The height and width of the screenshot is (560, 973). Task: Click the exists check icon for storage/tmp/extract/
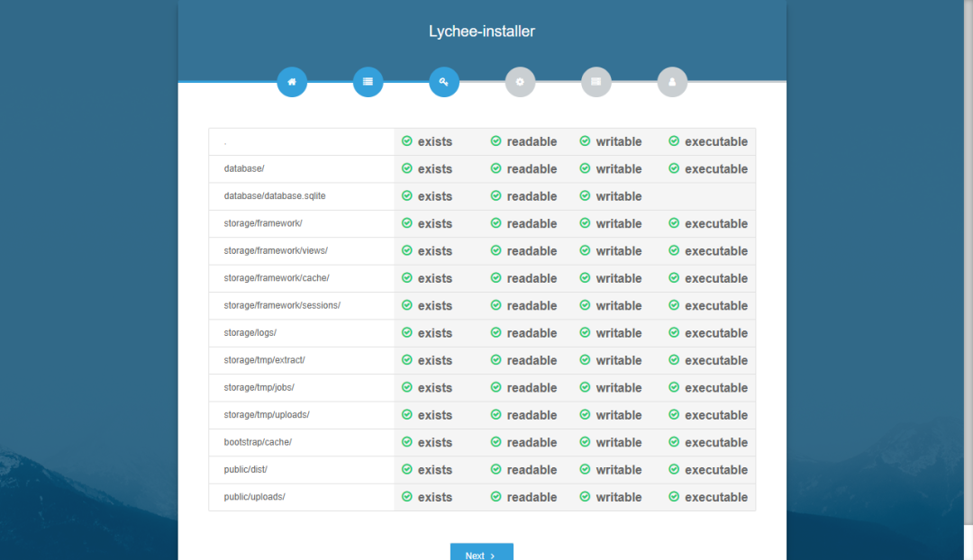(407, 359)
